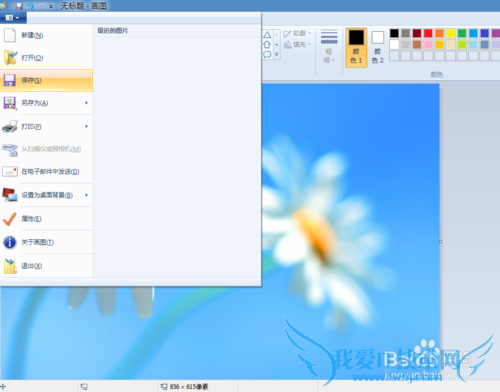
Task: Open the Customize Quick Access Toolbar dropdown
Action: tap(51, 6)
